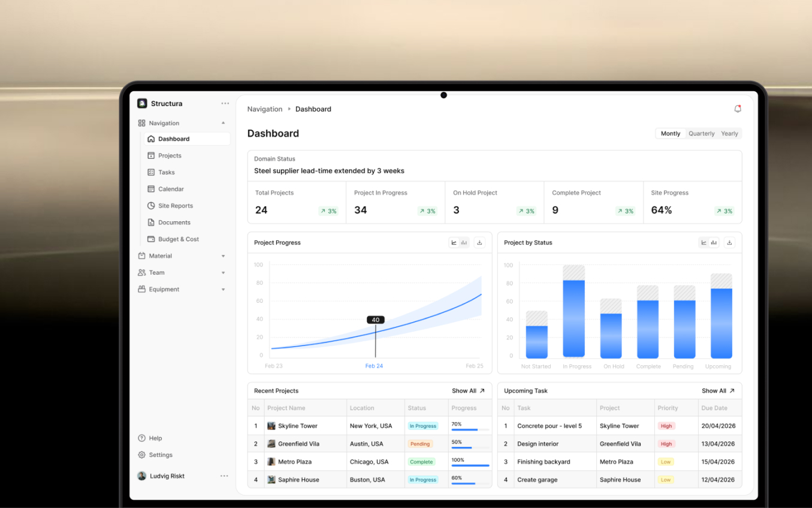Image resolution: width=812 pixels, height=508 pixels.
Task: Click the Site Reports pie icon
Action: pos(151,206)
